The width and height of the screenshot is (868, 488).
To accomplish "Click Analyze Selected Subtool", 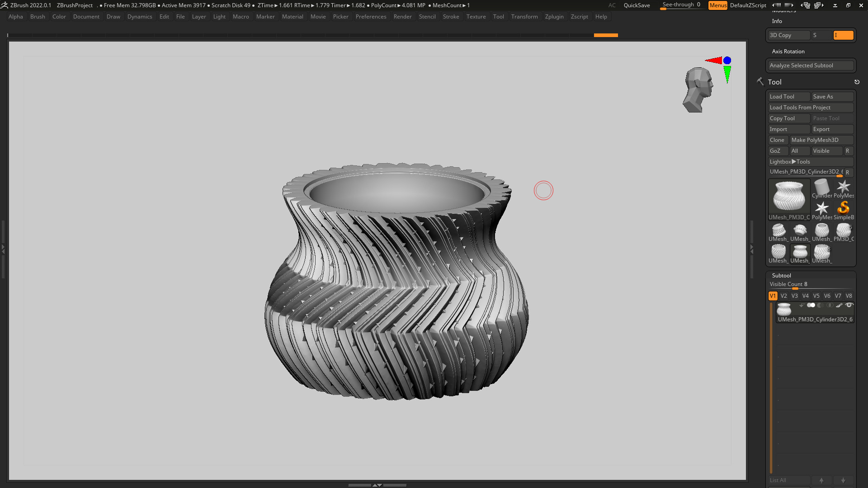I will tap(811, 66).
